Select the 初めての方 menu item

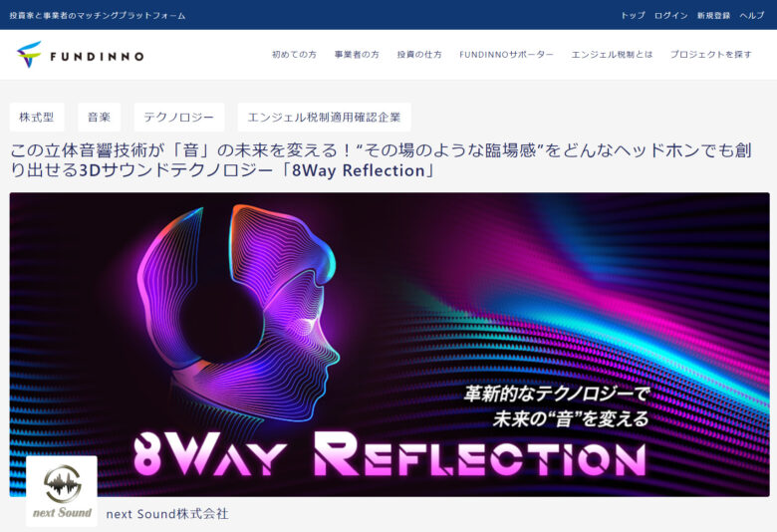(294, 55)
